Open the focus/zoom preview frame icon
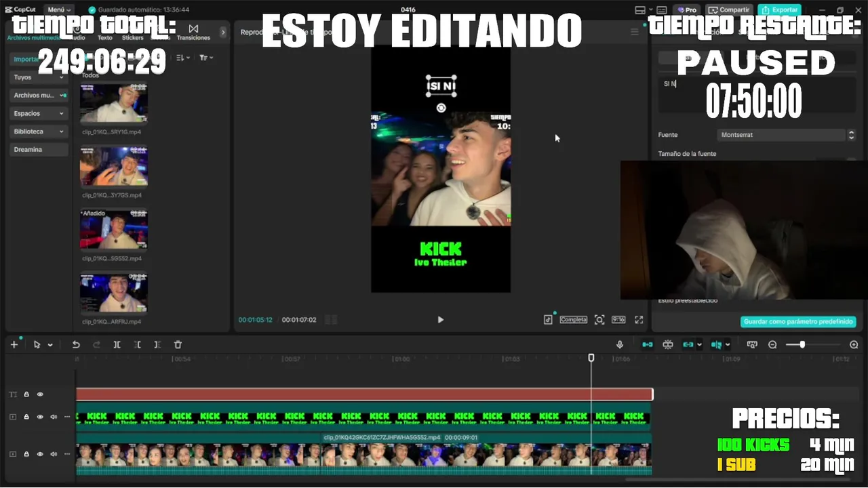 (x=599, y=319)
